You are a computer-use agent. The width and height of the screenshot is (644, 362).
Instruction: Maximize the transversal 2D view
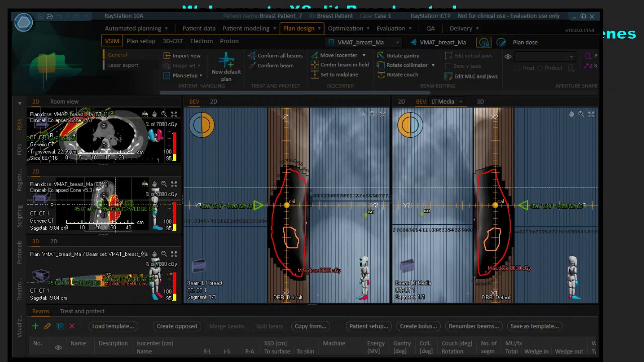click(174, 114)
